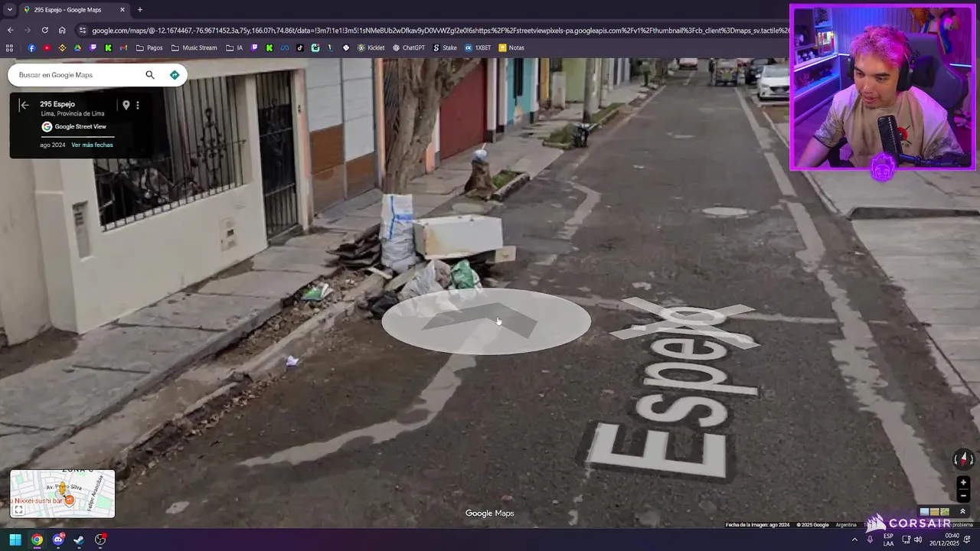Zoom out with the minus button
This screenshot has width=980, height=551.
click(963, 495)
